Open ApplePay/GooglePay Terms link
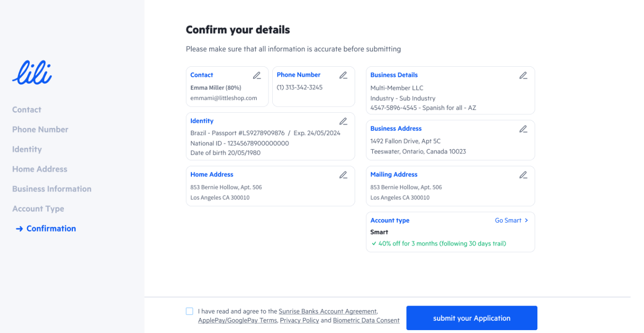The height and width of the screenshot is (333, 644). 237,320
